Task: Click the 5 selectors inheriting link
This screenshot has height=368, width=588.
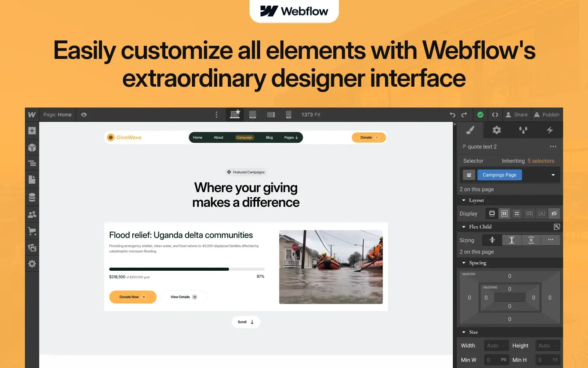Action: (x=541, y=161)
